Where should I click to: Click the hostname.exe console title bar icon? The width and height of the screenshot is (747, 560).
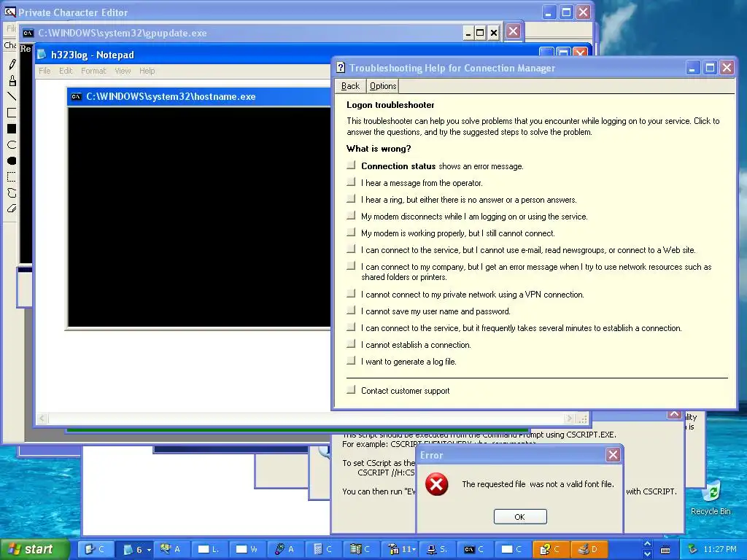pyautogui.click(x=76, y=97)
